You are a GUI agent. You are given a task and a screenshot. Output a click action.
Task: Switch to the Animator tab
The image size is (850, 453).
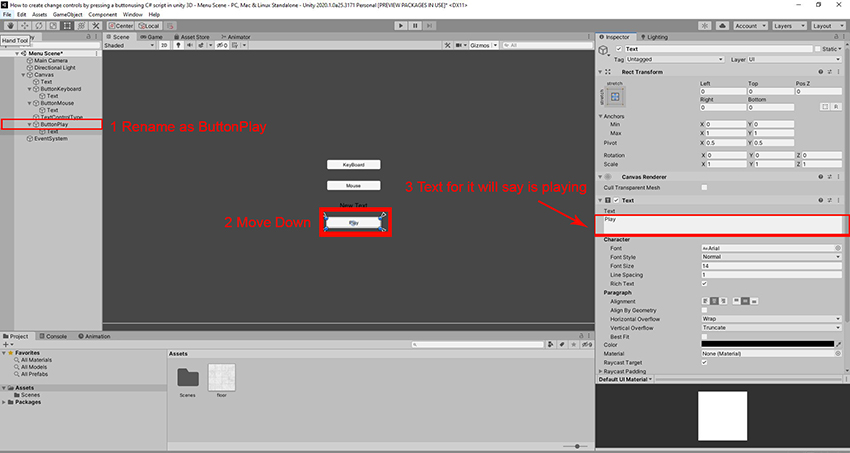[235, 37]
